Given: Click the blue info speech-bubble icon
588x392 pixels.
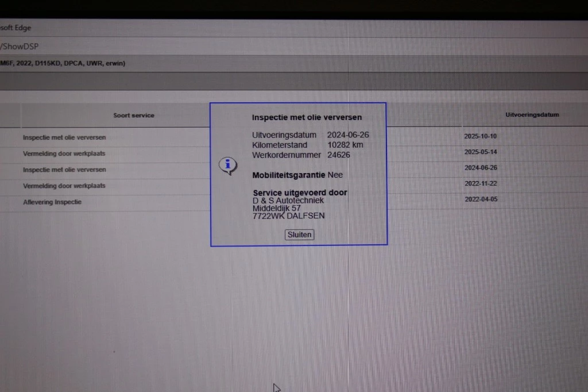Looking at the screenshot, I should pyautogui.click(x=227, y=166).
